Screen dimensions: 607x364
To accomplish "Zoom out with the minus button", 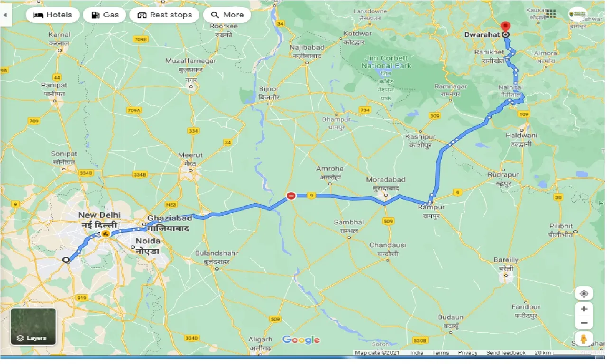I will tap(584, 323).
